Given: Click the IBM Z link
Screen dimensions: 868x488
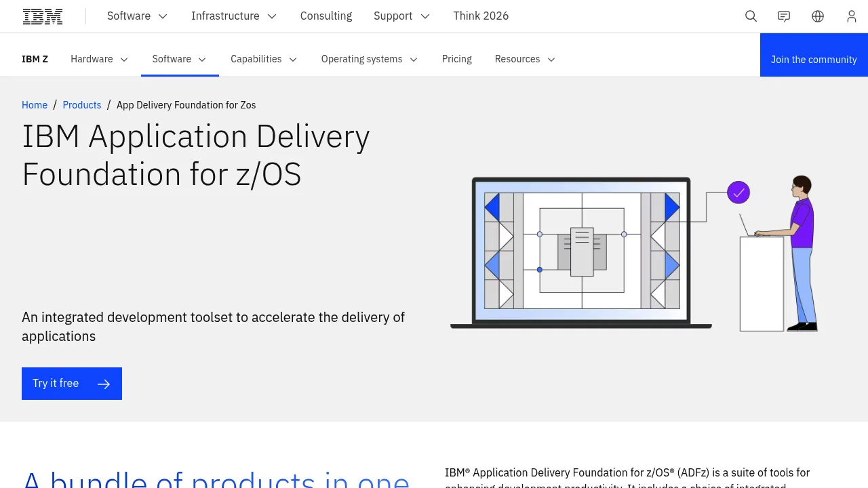Looking at the screenshot, I should point(35,59).
